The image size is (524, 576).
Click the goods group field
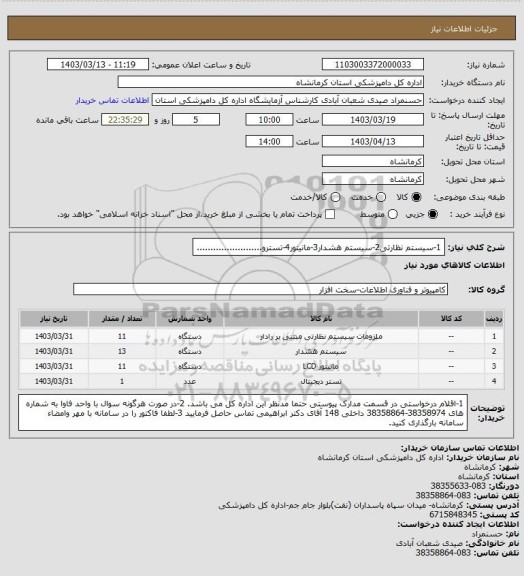(260, 289)
